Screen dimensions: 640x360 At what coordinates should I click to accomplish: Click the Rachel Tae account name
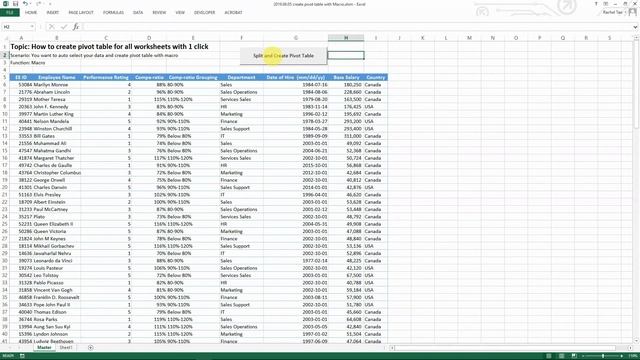(613, 13)
